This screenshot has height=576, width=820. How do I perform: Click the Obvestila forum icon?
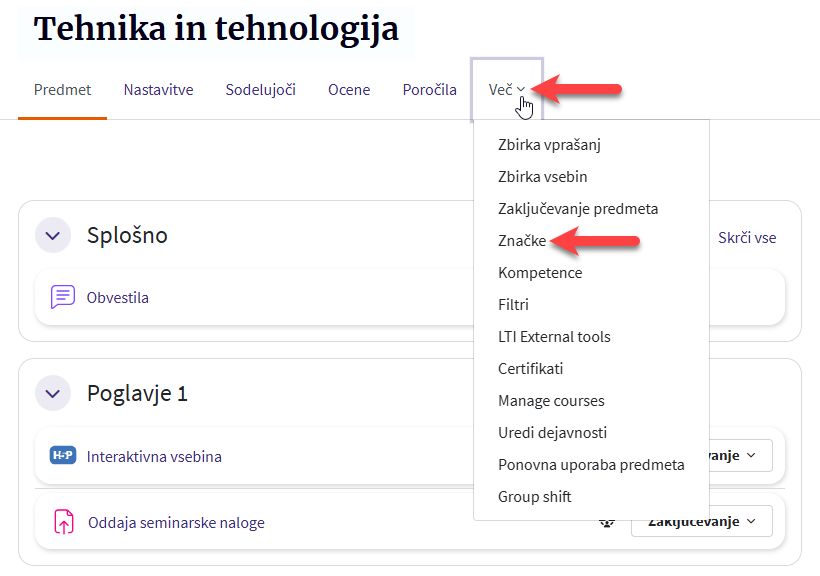[63, 297]
